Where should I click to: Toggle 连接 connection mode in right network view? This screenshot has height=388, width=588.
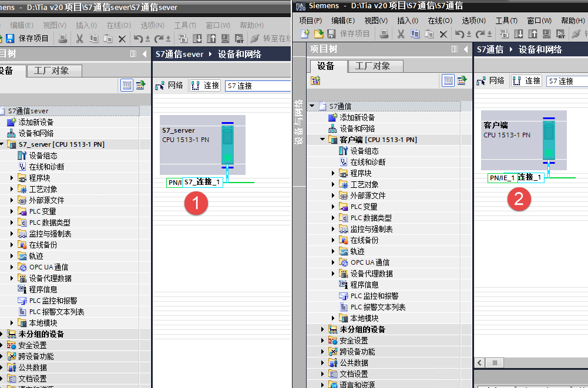pos(526,81)
